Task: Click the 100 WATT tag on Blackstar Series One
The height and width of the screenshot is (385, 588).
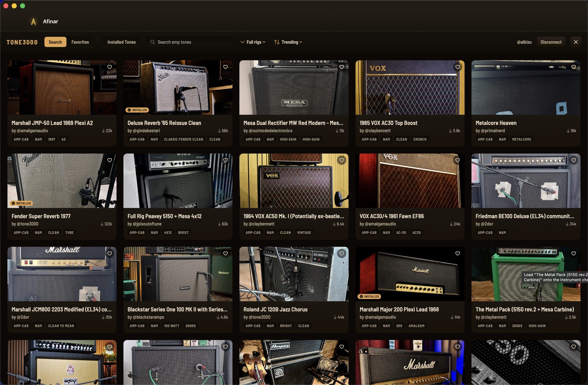Action: tap(172, 326)
